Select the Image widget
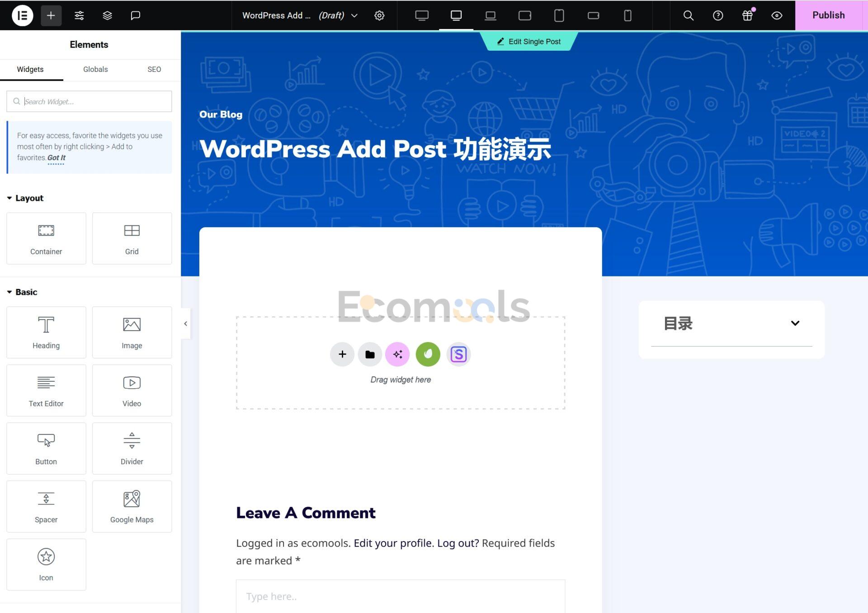The image size is (868, 613). pos(132,333)
